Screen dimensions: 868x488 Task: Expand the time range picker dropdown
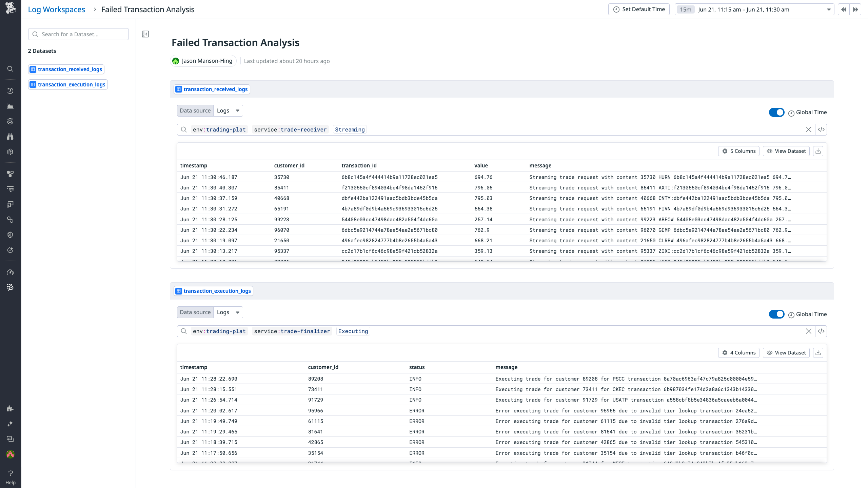click(x=828, y=9)
